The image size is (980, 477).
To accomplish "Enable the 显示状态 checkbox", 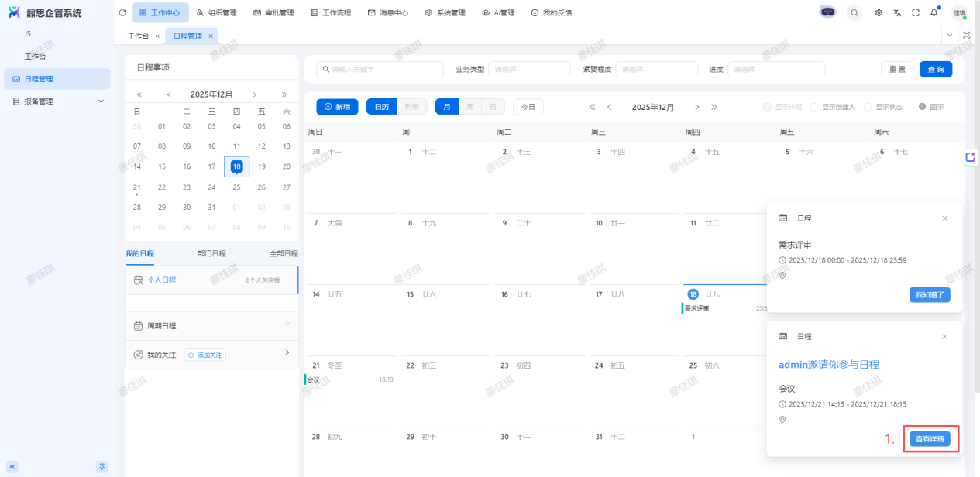I will 868,107.
